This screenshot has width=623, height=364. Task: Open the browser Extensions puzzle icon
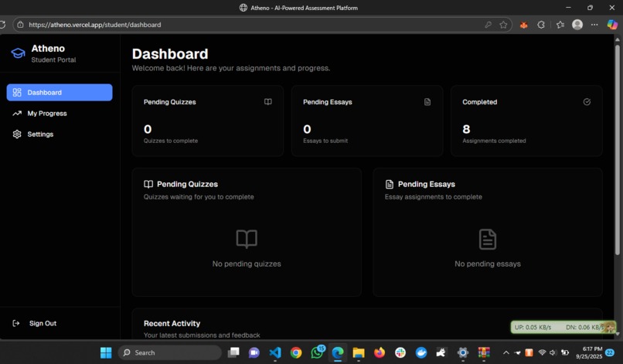point(541,25)
